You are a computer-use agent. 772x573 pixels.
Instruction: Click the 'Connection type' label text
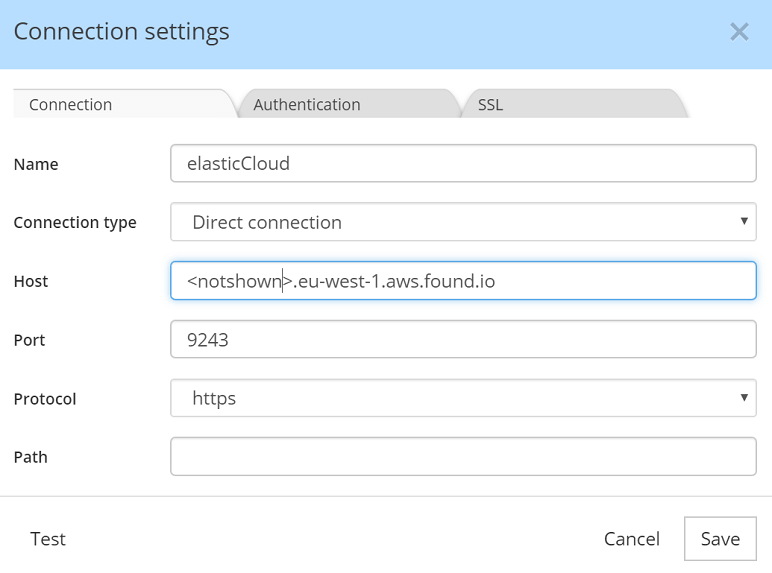pos(75,223)
